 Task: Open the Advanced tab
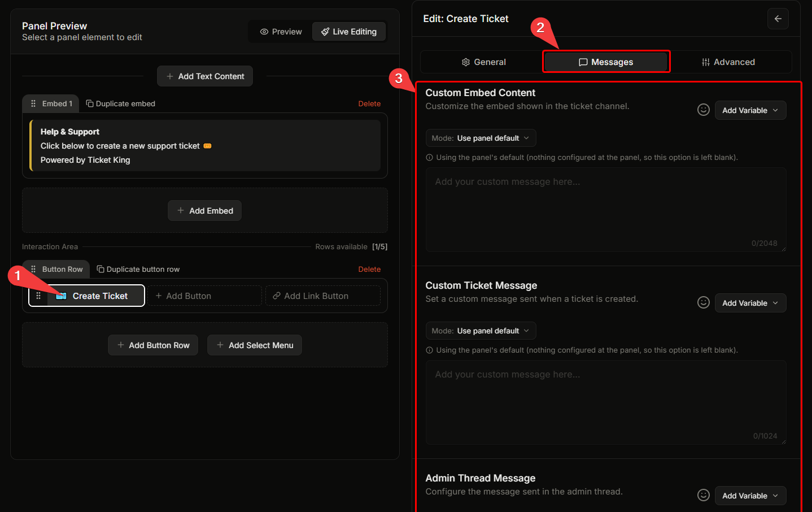coord(728,62)
